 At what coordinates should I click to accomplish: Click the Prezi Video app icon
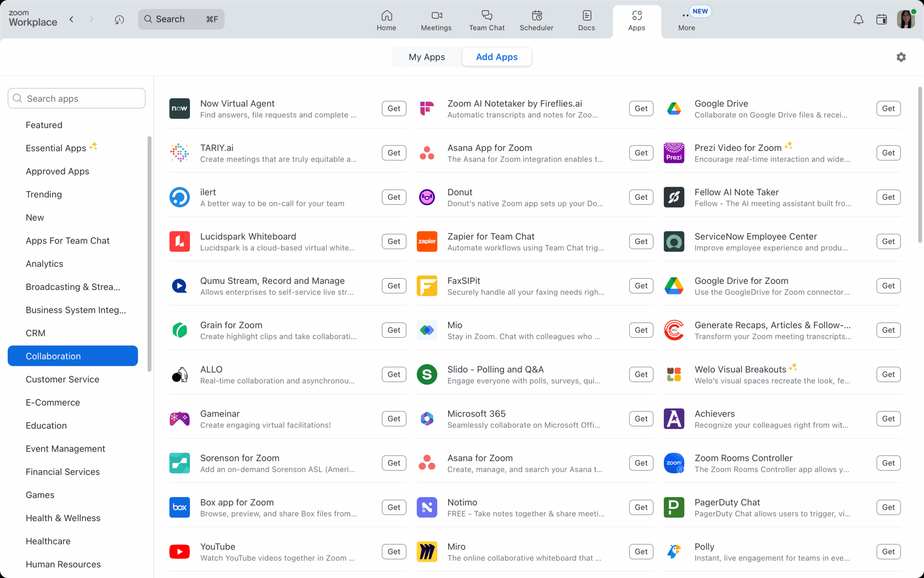click(674, 153)
